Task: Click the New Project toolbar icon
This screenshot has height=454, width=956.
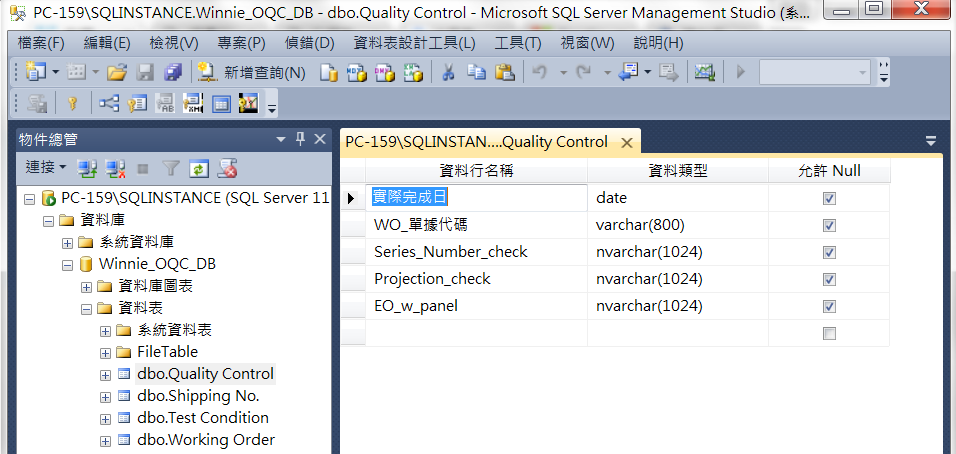Action: pos(35,73)
